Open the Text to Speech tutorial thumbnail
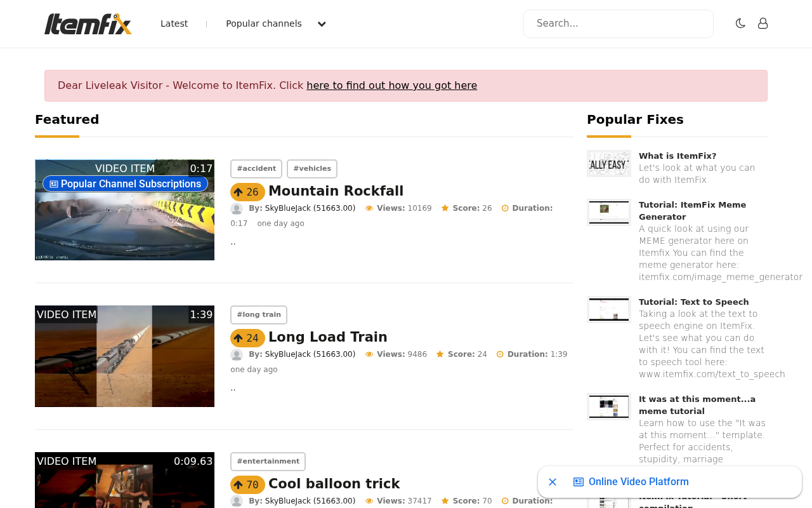Image resolution: width=812 pixels, height=508 pixels. (x=609, y=309)
